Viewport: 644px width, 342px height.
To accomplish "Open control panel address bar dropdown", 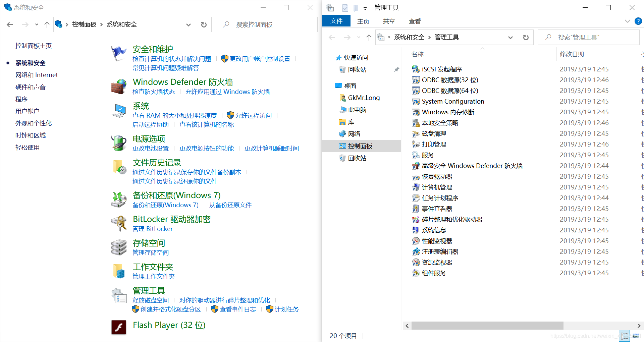I will pos(188,24).
